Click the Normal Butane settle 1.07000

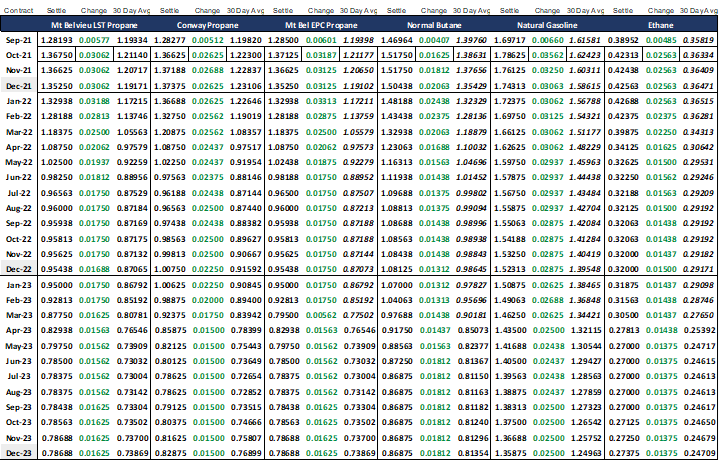click(397, 285)
